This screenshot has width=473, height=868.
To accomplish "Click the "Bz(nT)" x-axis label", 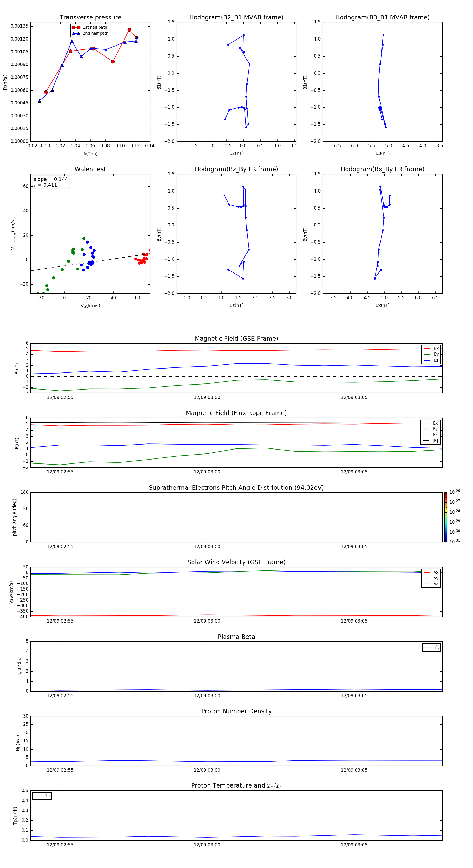I will click(236, 305).
